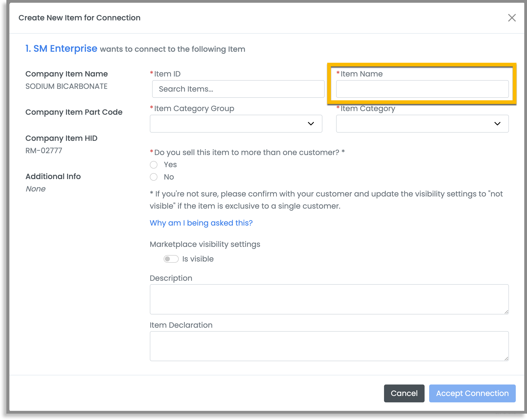The image size is (527, 420).
Task: Click inside the Description text area
Action: 329,299
